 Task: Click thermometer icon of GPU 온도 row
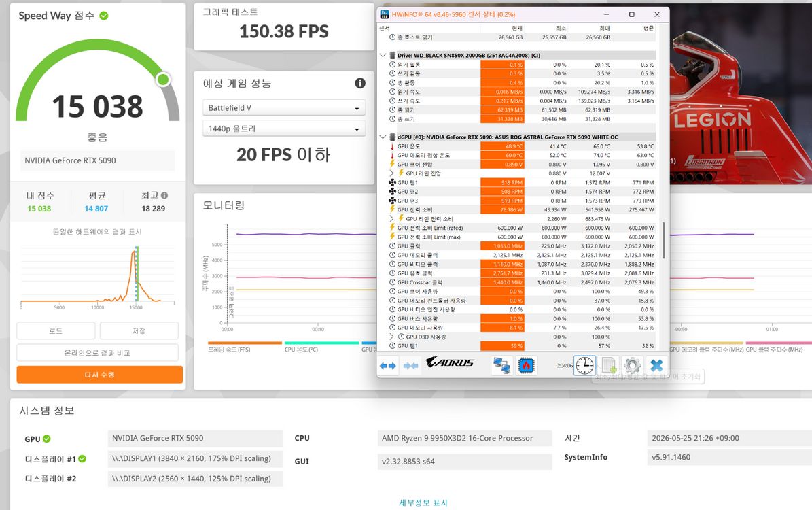392,146
